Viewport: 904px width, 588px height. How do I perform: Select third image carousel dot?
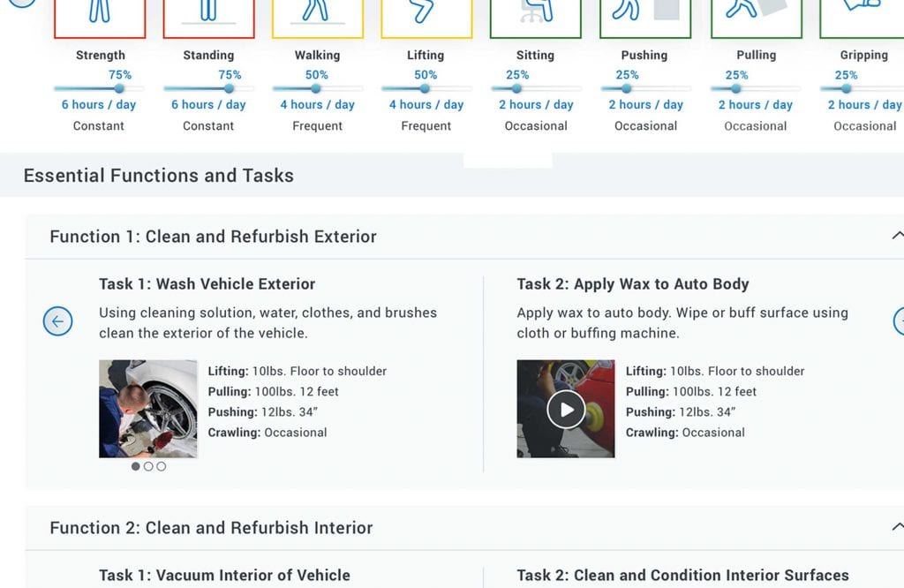161,466
